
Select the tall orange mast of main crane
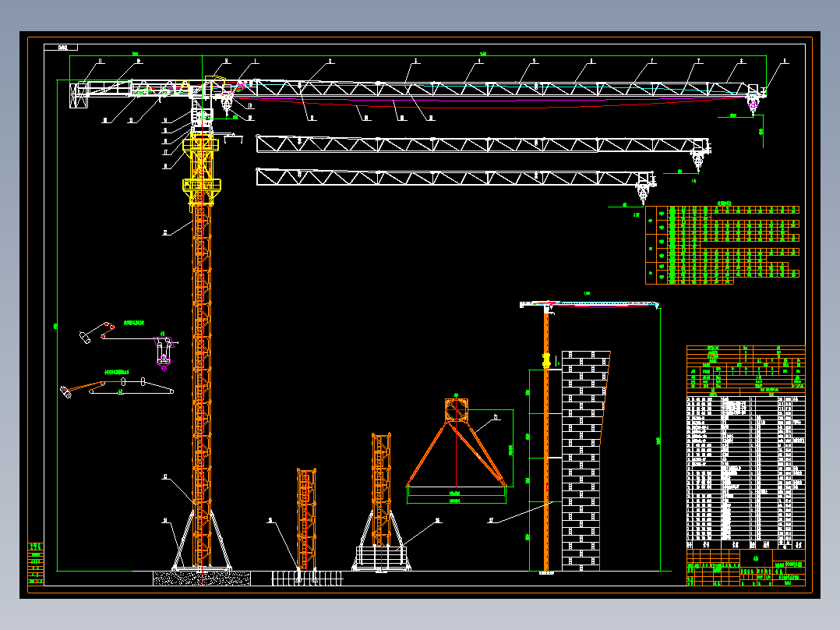pos(202,386)
